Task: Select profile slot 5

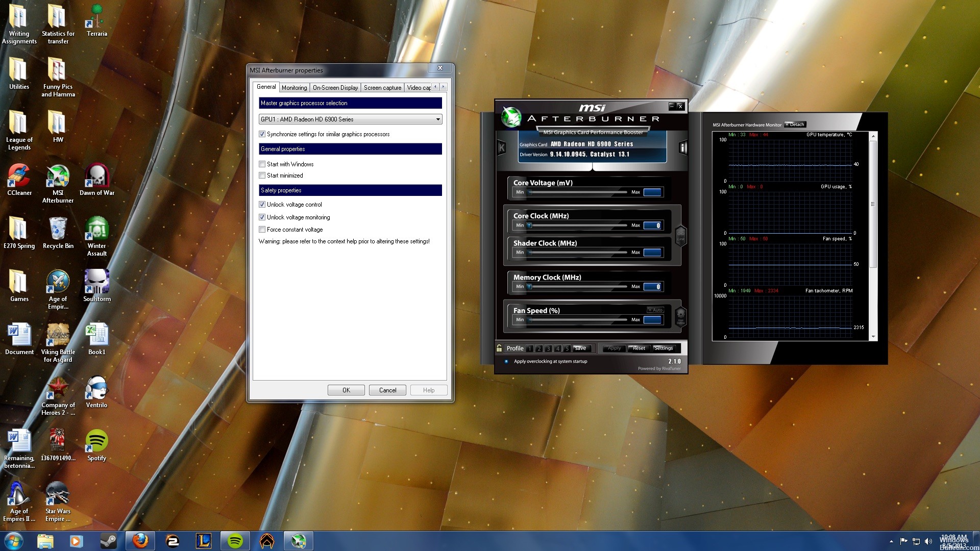Action: click(567, 348)
